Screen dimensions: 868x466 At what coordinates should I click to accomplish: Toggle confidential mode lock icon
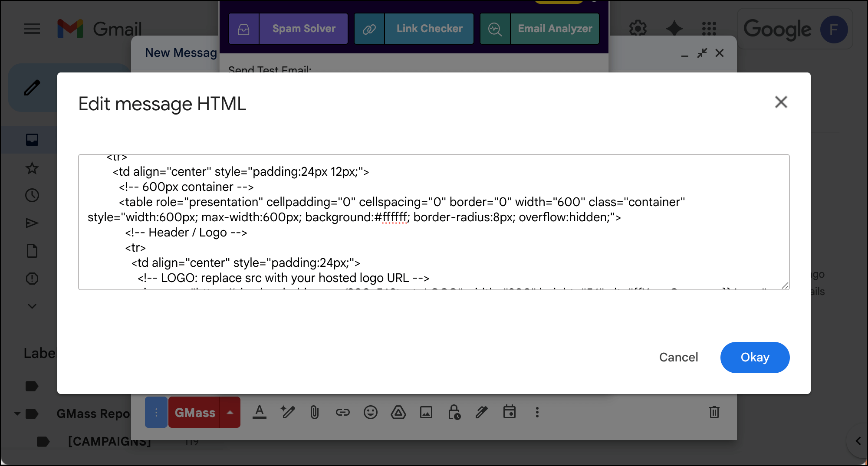[454, 412]
